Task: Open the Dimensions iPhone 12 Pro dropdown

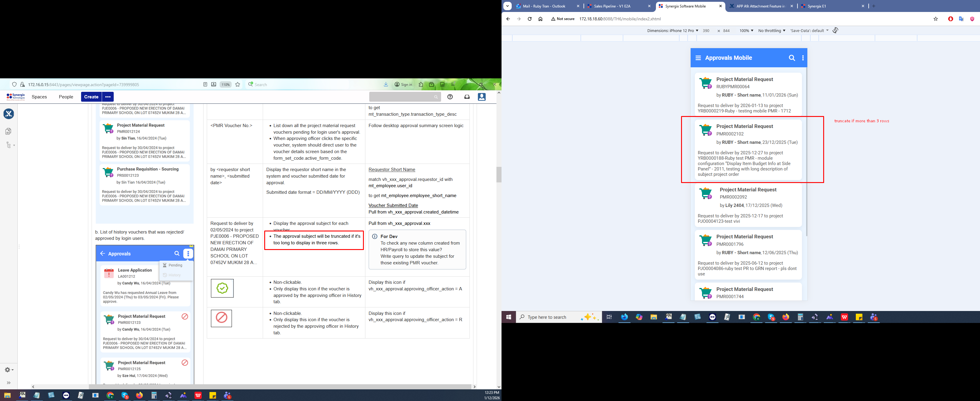Action: pyautogui.click(x=672, y=31)
